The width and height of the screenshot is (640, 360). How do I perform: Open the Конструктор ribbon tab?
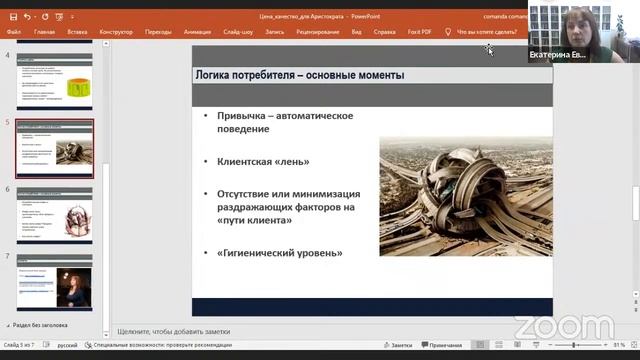point(116,32)
